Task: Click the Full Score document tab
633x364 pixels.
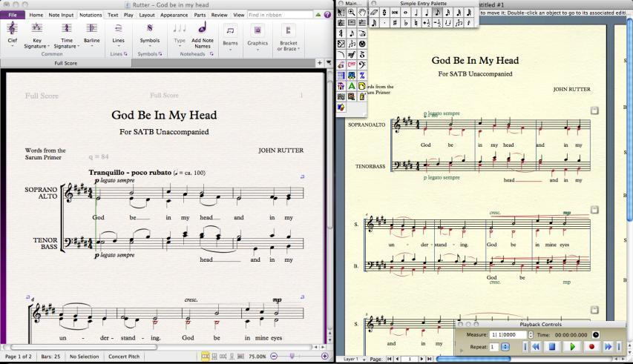Action: point(66,63)
